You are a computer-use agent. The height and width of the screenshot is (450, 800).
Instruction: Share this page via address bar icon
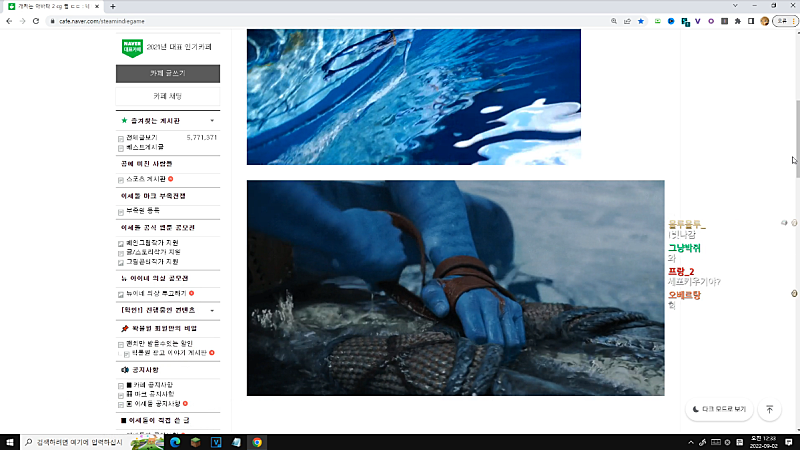coord(627,21)
